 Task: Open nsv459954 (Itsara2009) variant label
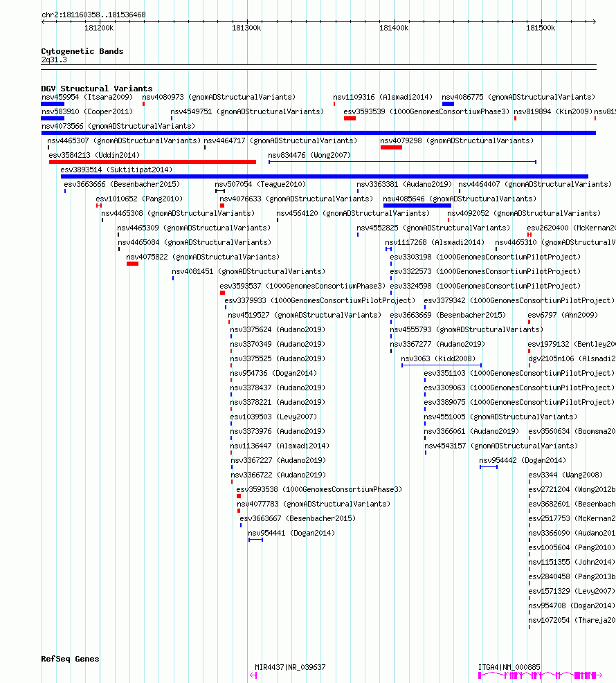coord(87,97)
